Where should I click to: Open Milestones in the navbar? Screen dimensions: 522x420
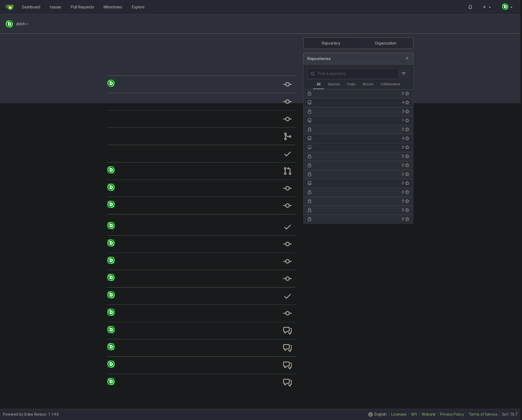(113, 7)
